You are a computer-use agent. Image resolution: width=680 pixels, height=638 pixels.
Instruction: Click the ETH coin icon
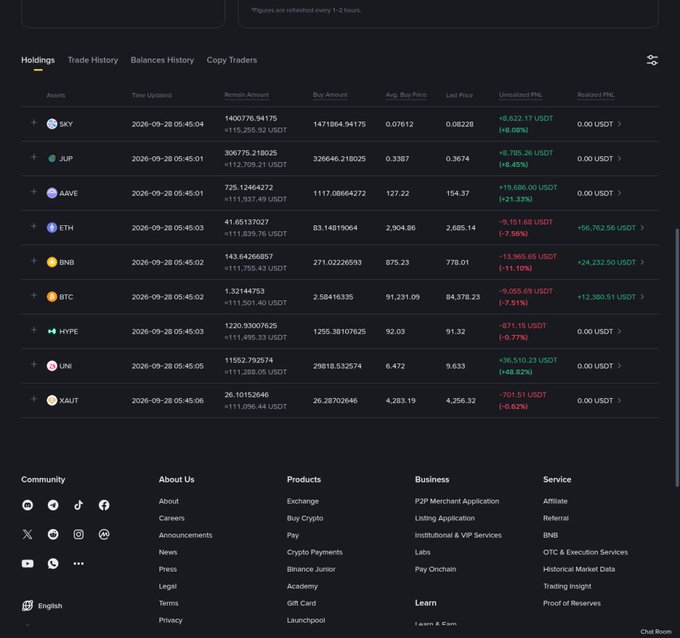(52, 228)
